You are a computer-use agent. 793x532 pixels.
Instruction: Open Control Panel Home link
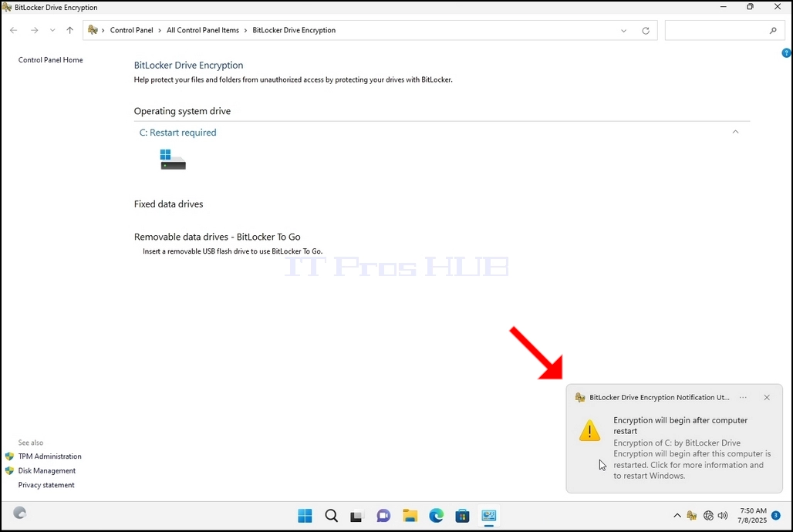coord(51,59)
